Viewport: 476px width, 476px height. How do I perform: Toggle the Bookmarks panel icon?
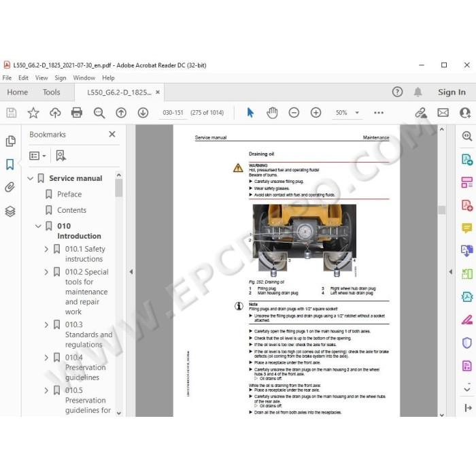tap(10, 165)
